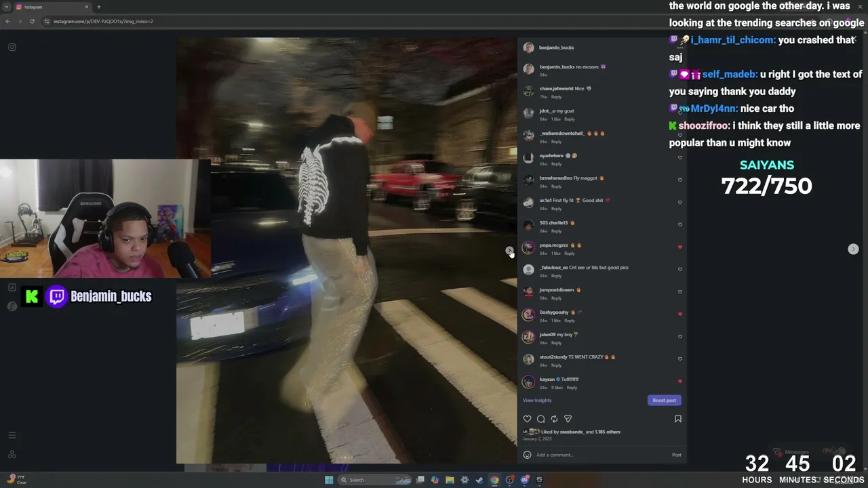Image resolution: width=868 pixels, height=488 pixels.
Task: Open Epic Games Launcher from the taskbar
Action: pos(539,480)
